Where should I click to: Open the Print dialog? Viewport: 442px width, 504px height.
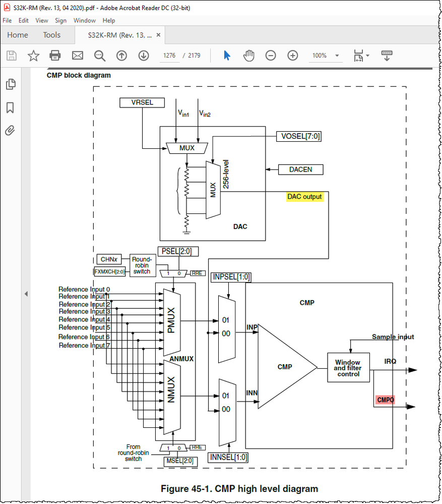(x=55, y=55)
